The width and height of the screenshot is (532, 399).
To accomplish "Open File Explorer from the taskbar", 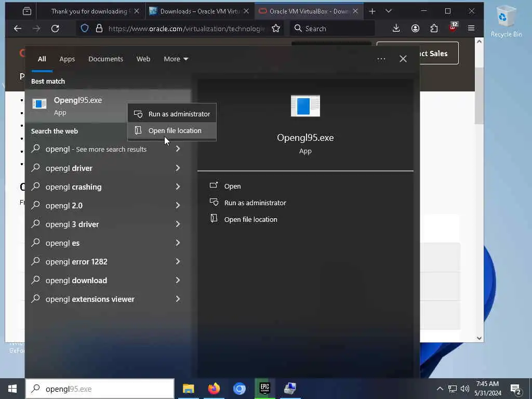I will (188, 389).
